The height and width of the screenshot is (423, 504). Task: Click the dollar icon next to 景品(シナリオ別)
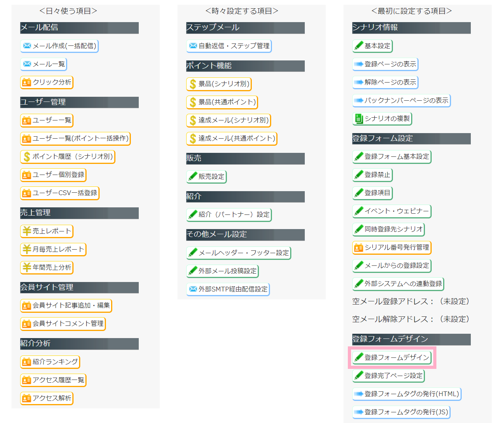[193, 84]
